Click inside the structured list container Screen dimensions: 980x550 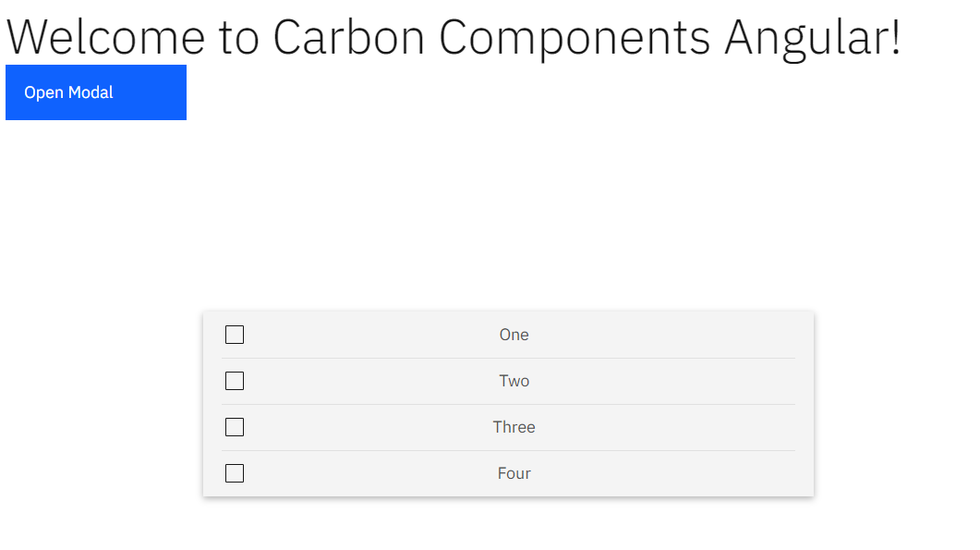508,404
